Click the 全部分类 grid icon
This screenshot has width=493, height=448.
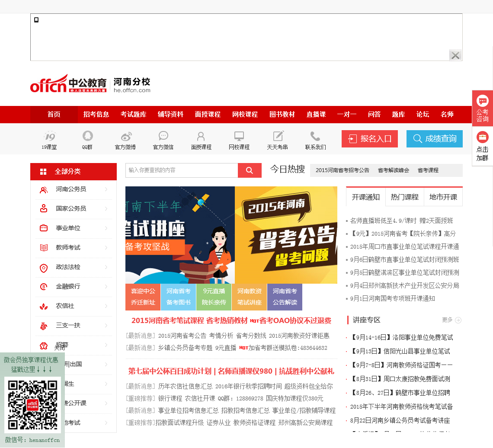43,172
